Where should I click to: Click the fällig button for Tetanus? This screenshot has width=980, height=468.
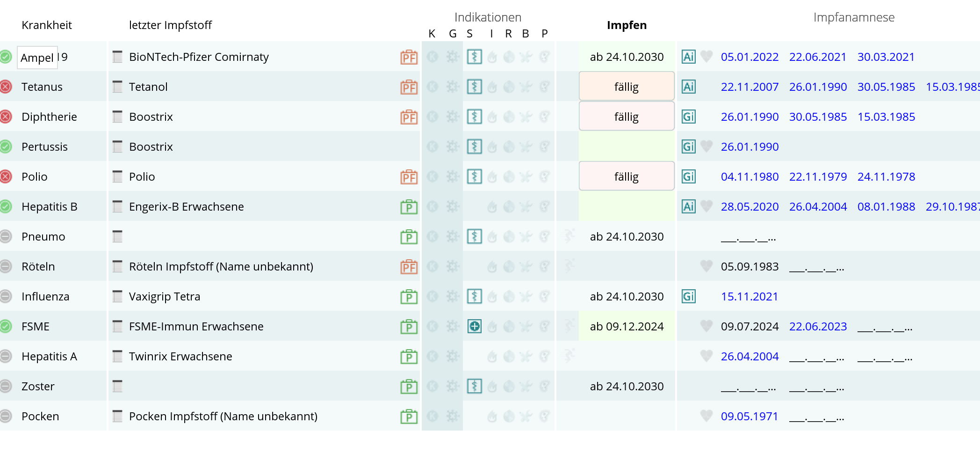coord(627,87)
